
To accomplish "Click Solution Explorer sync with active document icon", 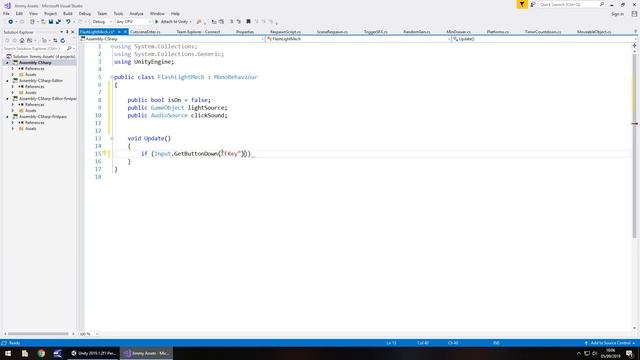I will pyautogui.click(x=55, y=40).
